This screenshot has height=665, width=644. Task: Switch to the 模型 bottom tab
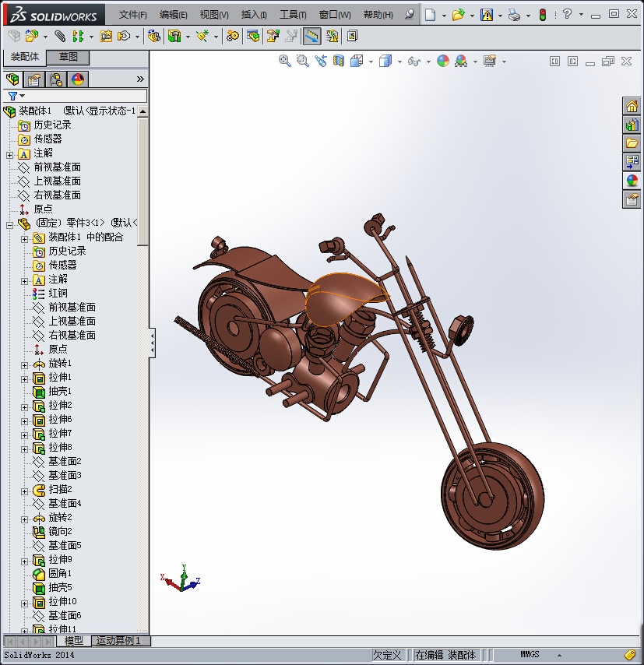pyautogui.click(x=73, y=640)
